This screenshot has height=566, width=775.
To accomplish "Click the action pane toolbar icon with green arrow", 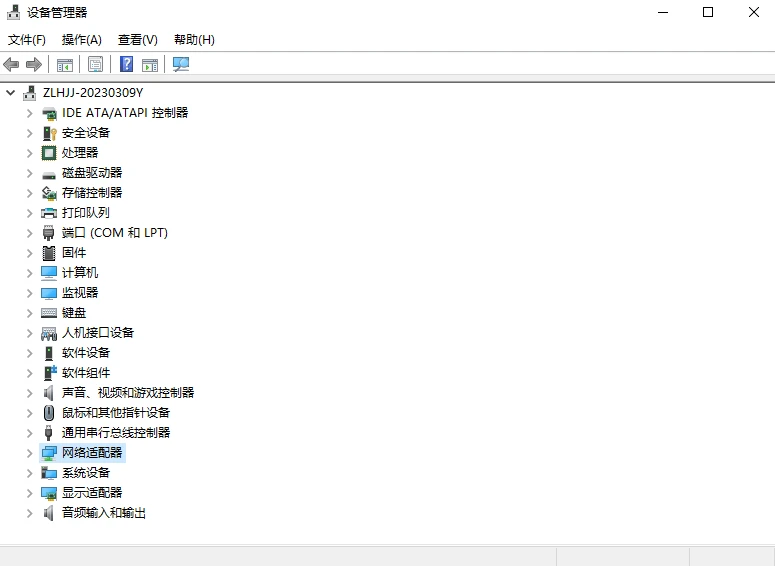I will point(150,64).
